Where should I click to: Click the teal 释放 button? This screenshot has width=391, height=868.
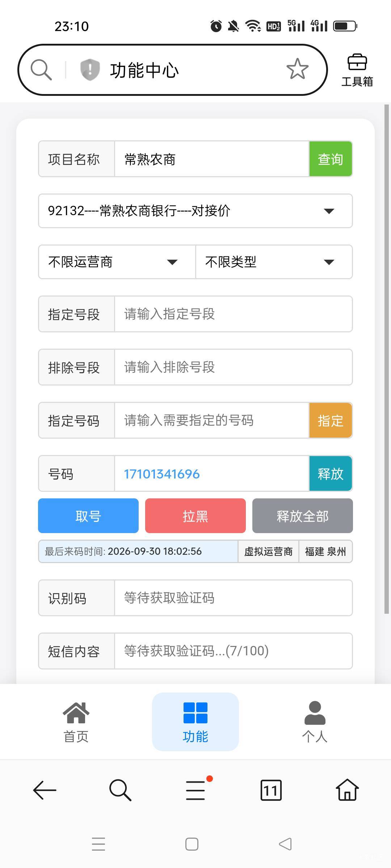(331, 473)
